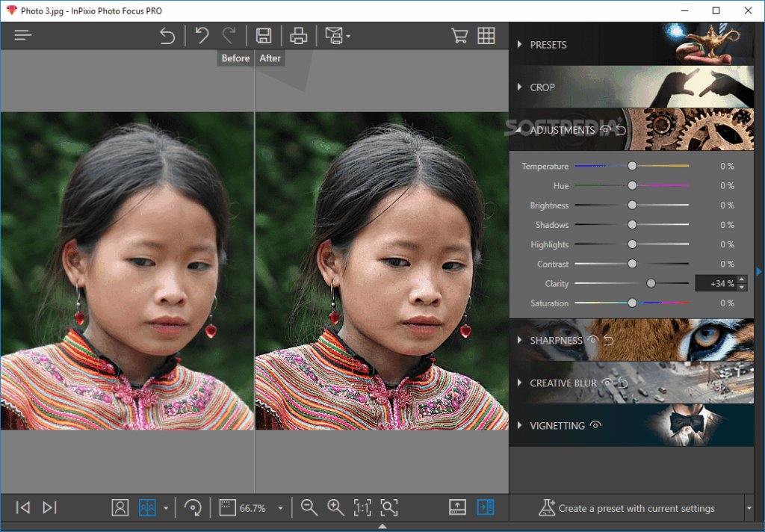Click the Clarity +34 % value field

pyautogui.click(x=716, y=284)
